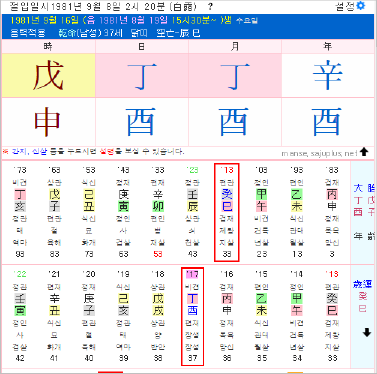Select the '21 辛丑 yearly luck column
The height and width of the screenshot is (374, 377).
(54, 316)
